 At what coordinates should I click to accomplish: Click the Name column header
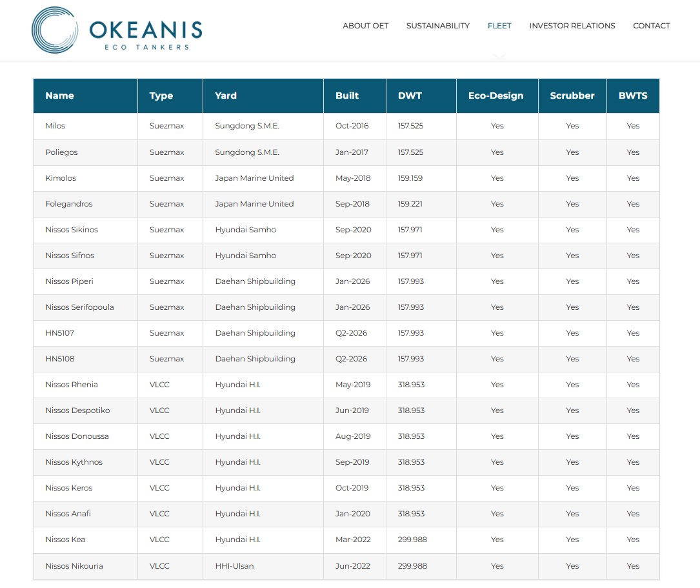(60, 96)
